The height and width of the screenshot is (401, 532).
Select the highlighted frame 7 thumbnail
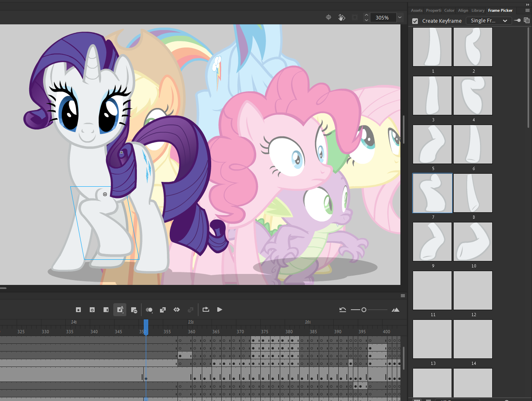[x=433, y=193]
